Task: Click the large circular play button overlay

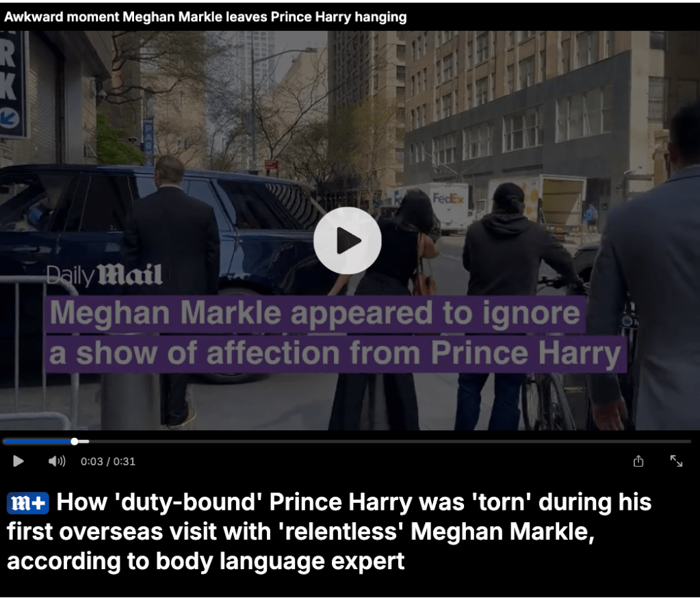Action: coord(348,241)
